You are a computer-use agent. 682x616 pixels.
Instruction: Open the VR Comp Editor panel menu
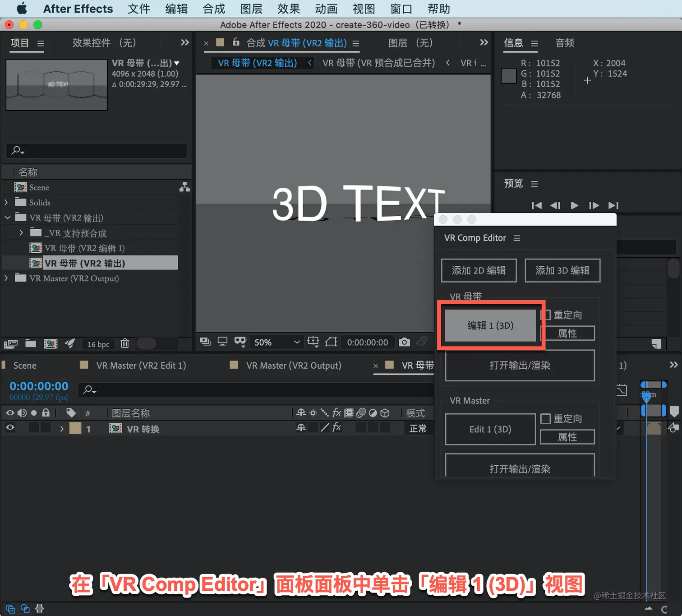[x=517, y=238]
